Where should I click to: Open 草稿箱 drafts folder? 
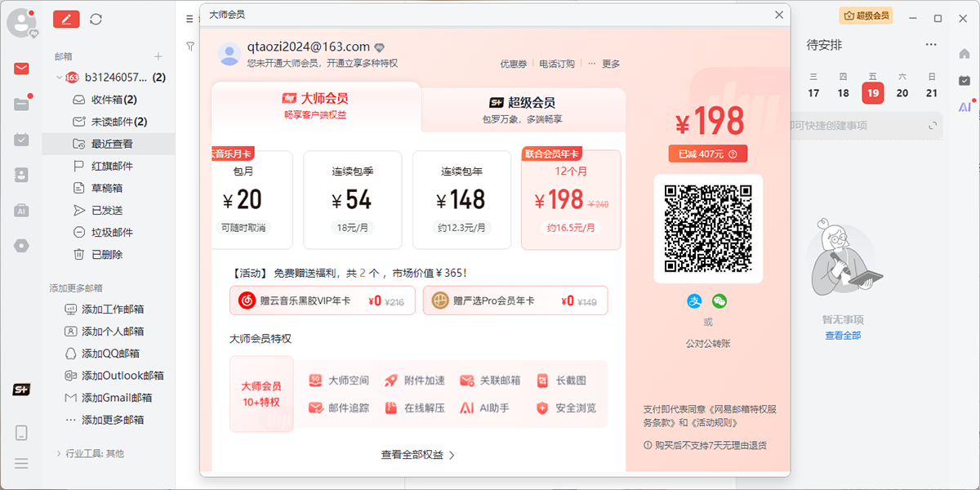point(109,188)
